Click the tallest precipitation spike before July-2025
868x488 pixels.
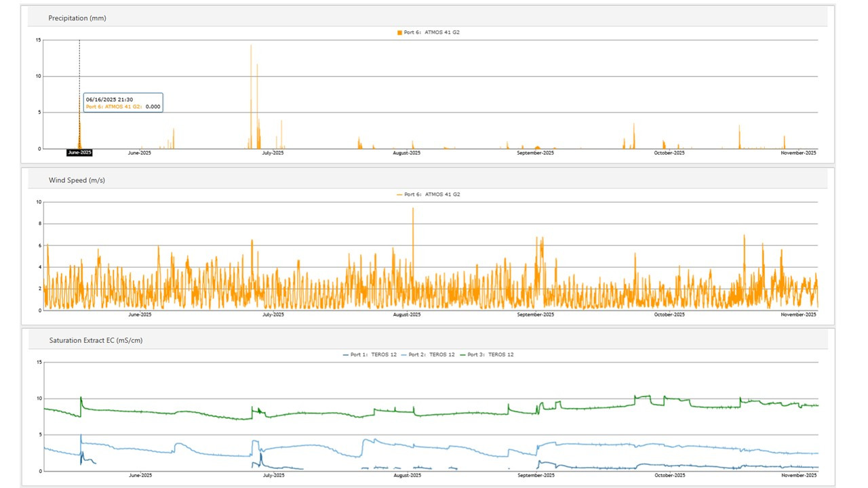click(251, 47)
